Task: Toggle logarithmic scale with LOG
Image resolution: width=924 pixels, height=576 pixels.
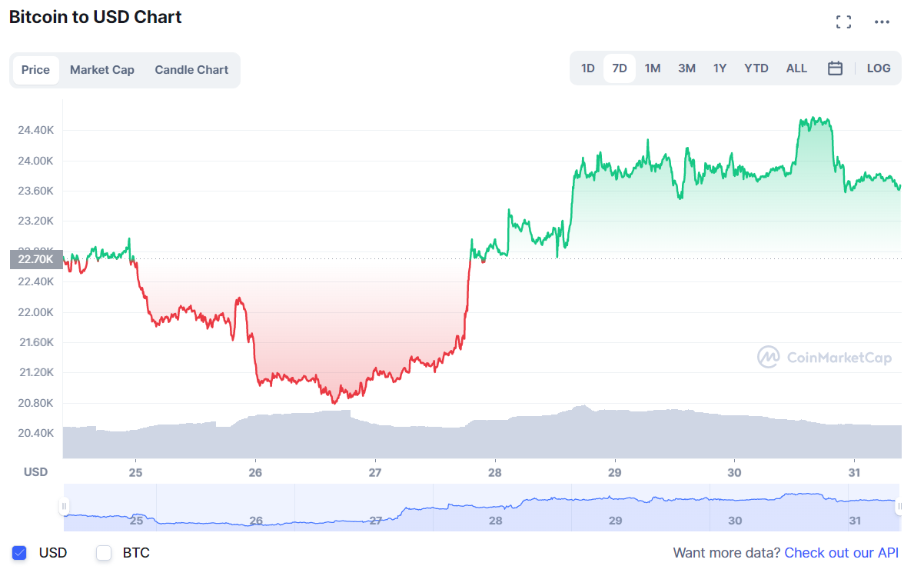Action: point(878,68)
